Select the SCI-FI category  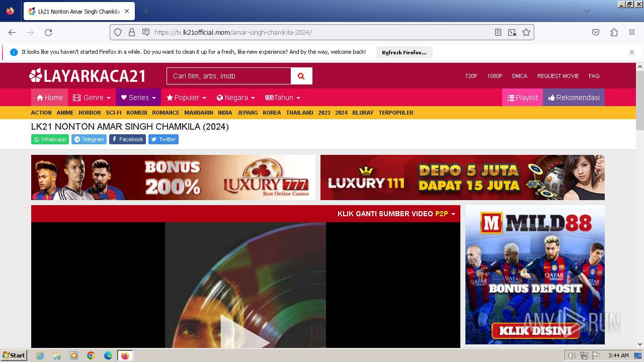[x=114, y=113]
